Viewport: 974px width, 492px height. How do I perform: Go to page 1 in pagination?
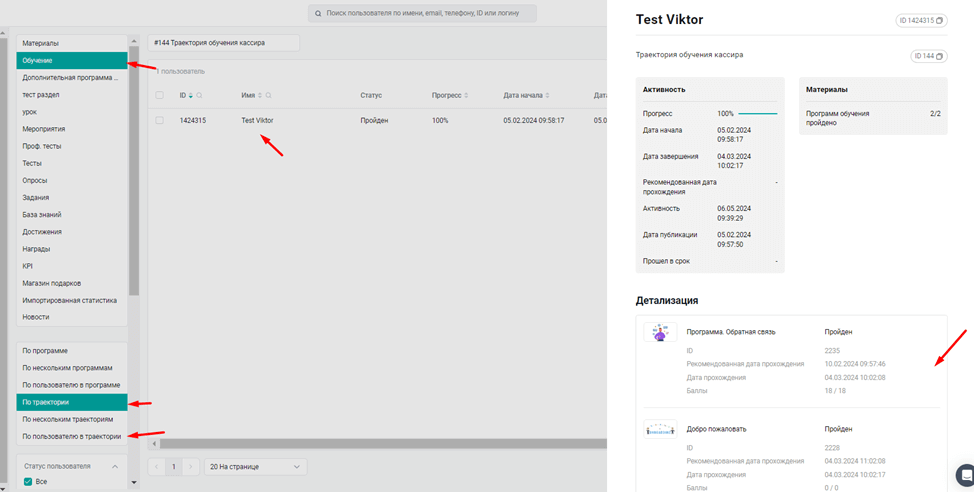173,467
